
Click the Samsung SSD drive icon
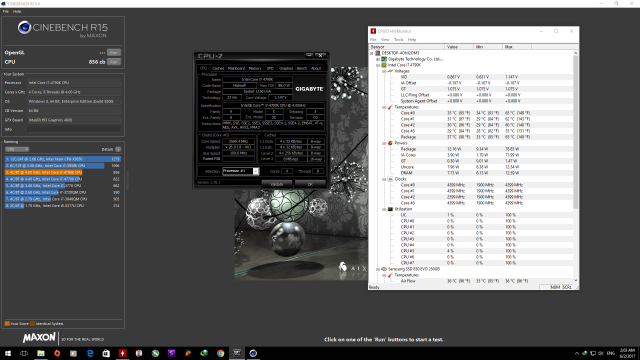tap(384, 269)
